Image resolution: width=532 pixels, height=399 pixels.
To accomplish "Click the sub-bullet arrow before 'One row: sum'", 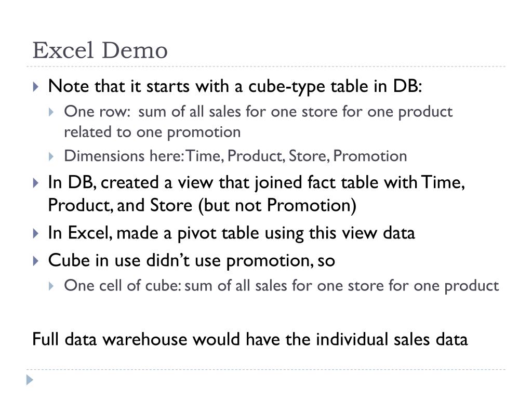I will point(51,112).
